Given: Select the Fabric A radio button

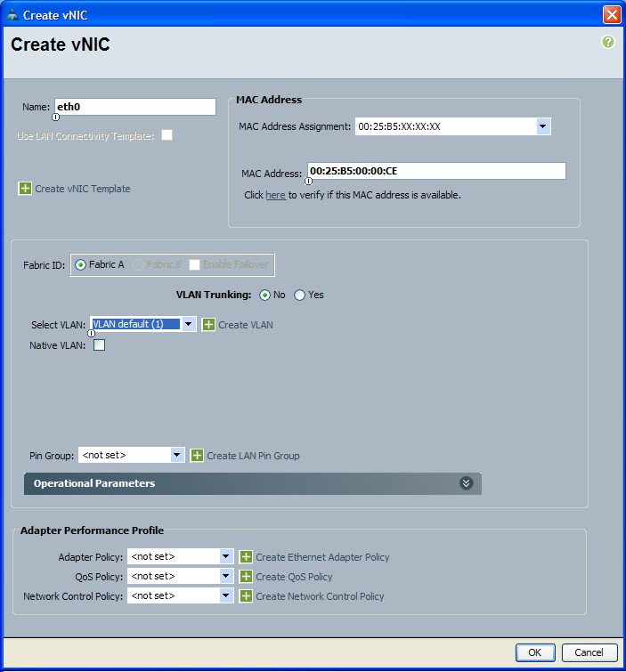Looking at the screenshot, I should (80, 265).
